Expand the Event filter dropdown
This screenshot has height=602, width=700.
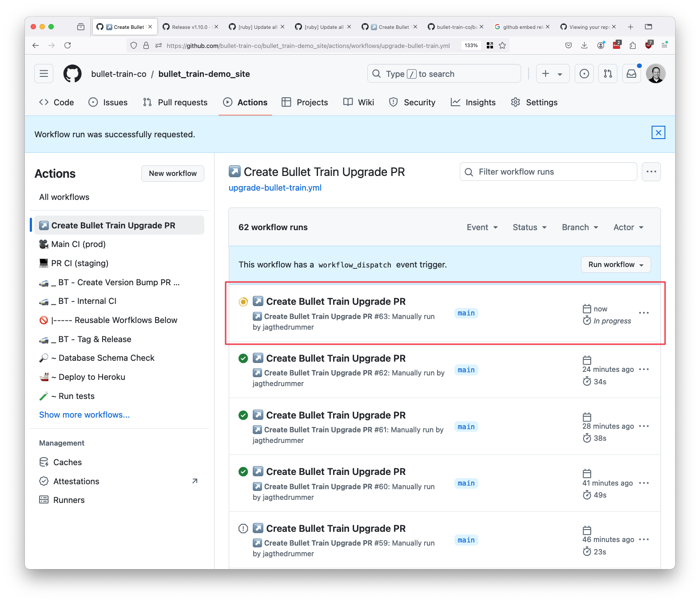point(482,227)
